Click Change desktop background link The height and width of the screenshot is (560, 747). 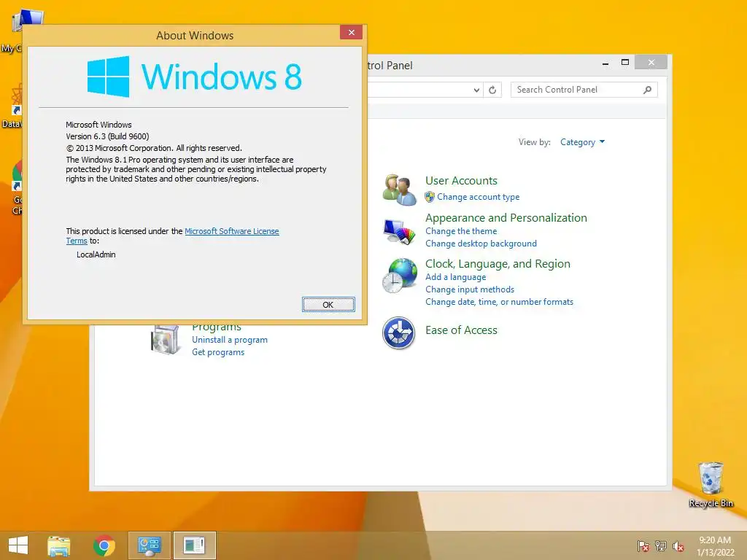(x=481, y=244)
